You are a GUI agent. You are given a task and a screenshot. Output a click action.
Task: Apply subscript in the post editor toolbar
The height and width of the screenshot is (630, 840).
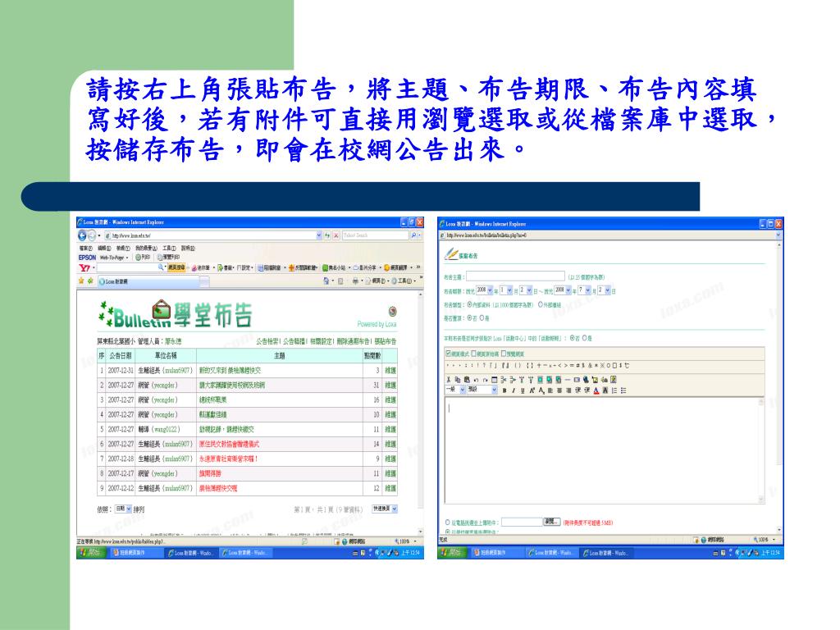(x=541, y=390)
